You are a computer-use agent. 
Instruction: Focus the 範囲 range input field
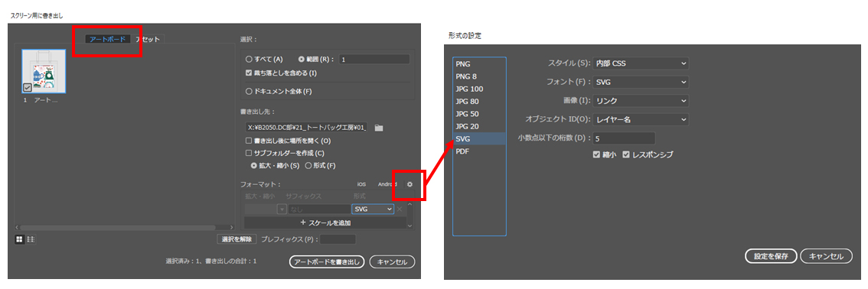coord(374,59)
